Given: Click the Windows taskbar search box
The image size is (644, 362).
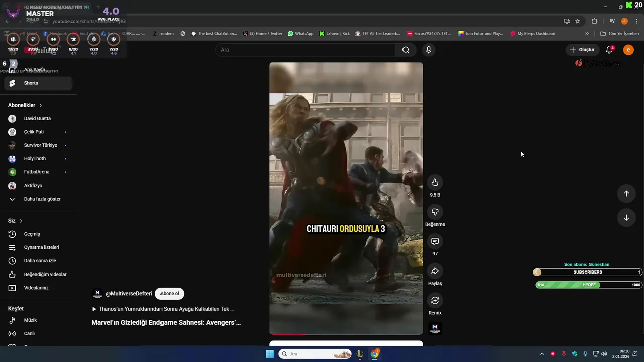Looking at the screenshot, I should tap(315, 354).
